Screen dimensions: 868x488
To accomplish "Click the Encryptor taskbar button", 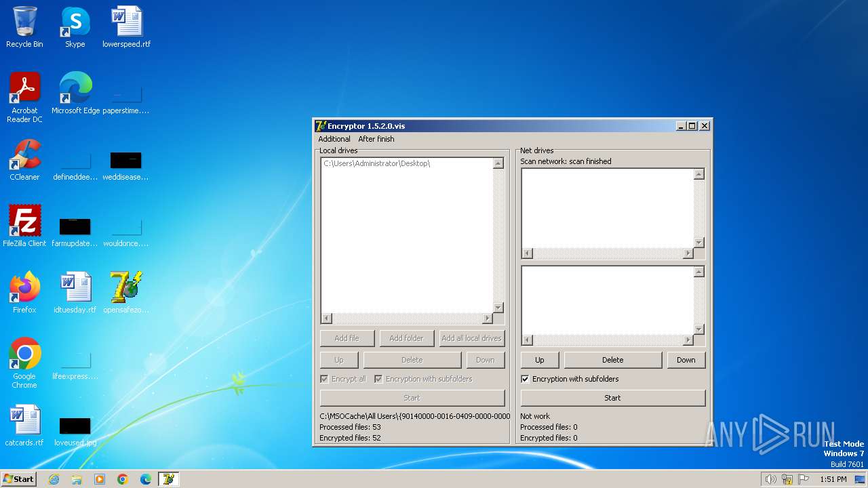I will [x=168, y=479].
